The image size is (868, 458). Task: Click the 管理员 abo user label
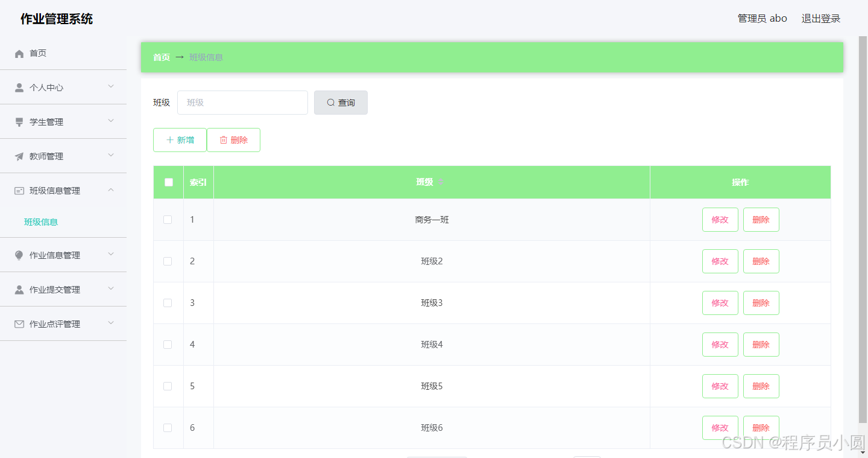point(763,19)
